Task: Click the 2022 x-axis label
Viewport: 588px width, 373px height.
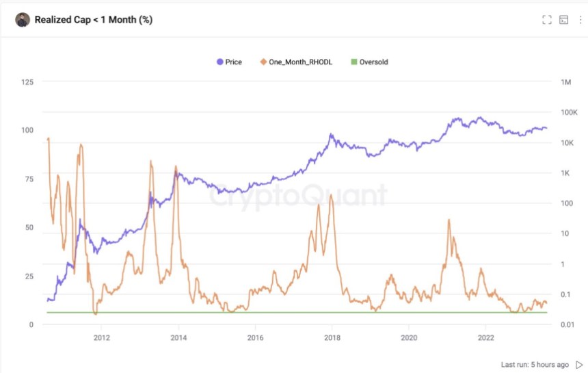Action: [x=486, y=337]
